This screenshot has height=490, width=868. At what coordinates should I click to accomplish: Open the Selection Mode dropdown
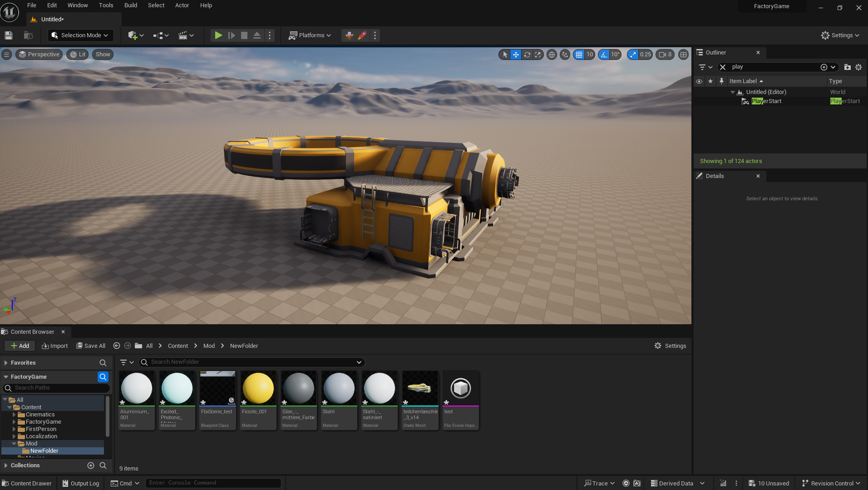(80, 35)
